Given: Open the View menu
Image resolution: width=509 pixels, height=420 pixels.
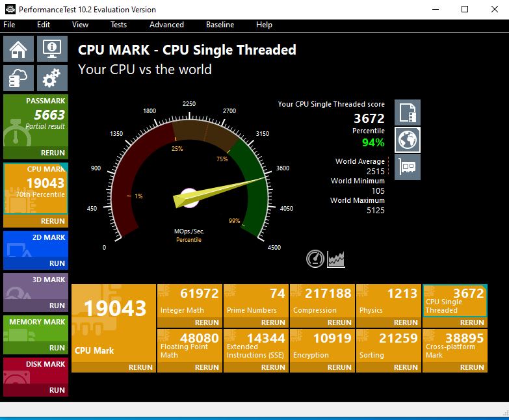Looking at the screenshot, I should [x=80, y=25].
